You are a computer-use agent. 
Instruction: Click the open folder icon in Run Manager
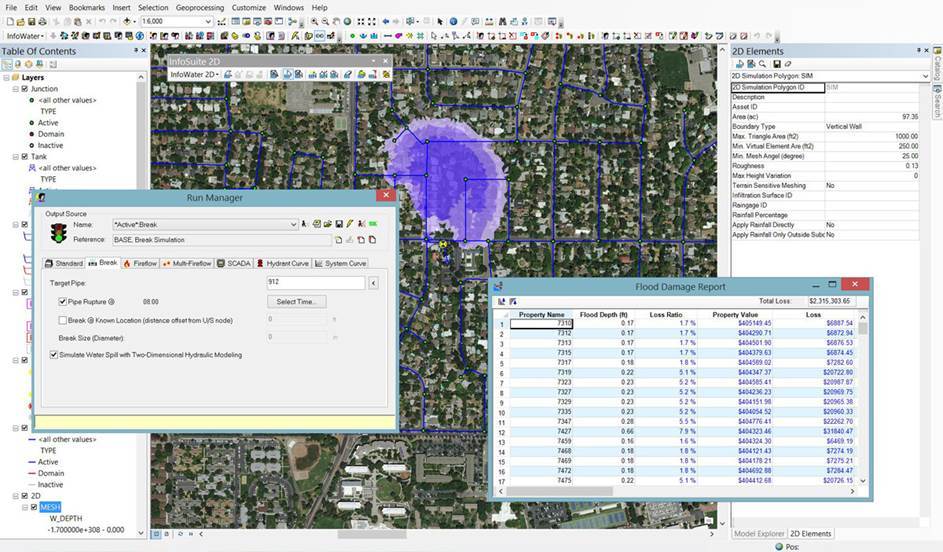(x=328, y=224)
